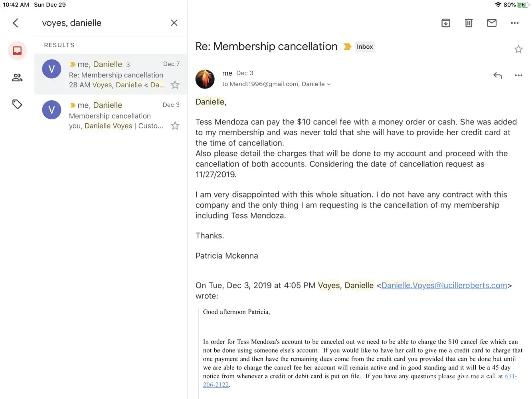Toggle the importance marker next to subject

point(348,47)
